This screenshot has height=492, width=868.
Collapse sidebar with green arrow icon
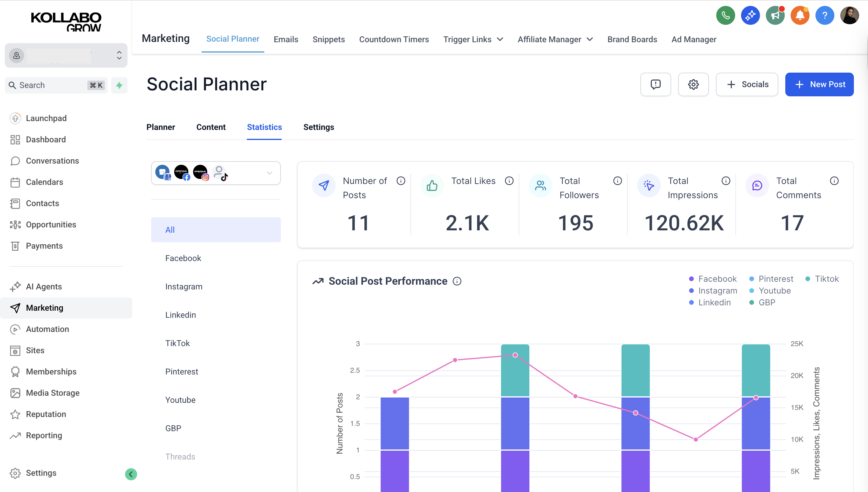coord(131,474)
